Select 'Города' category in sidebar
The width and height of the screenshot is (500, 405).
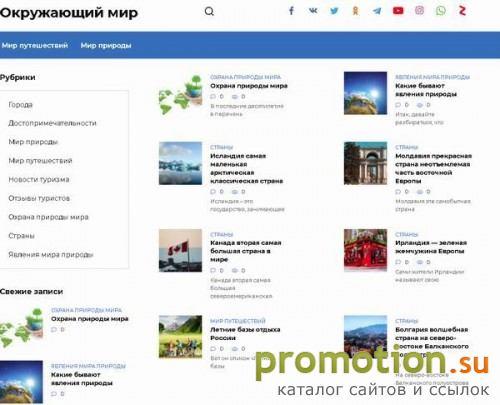click(21, 105)
